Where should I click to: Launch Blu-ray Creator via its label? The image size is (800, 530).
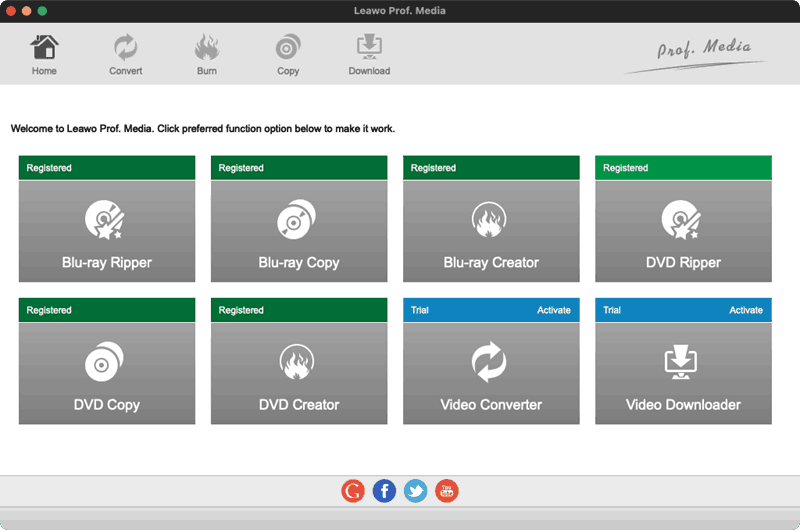491,263
